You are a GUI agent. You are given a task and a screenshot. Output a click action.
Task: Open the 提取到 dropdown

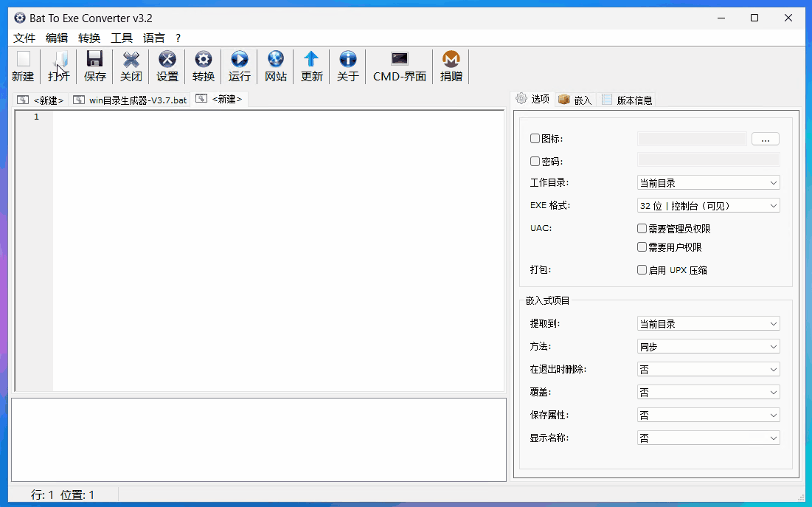pyautogui.click(x=708, y=323)
